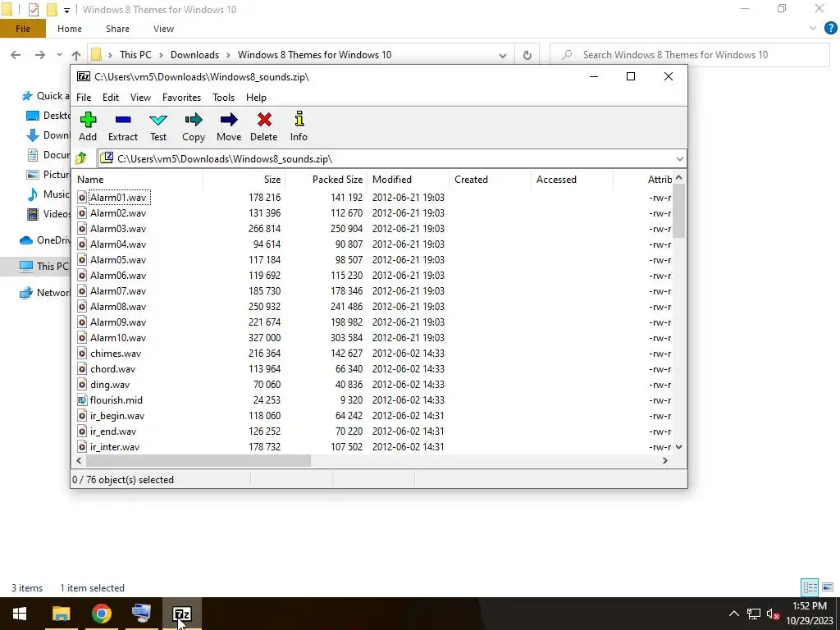Open the Explorer recent locations dropdown
The width and height of the screenshot is (840, 630).
[x=59, y=55]
